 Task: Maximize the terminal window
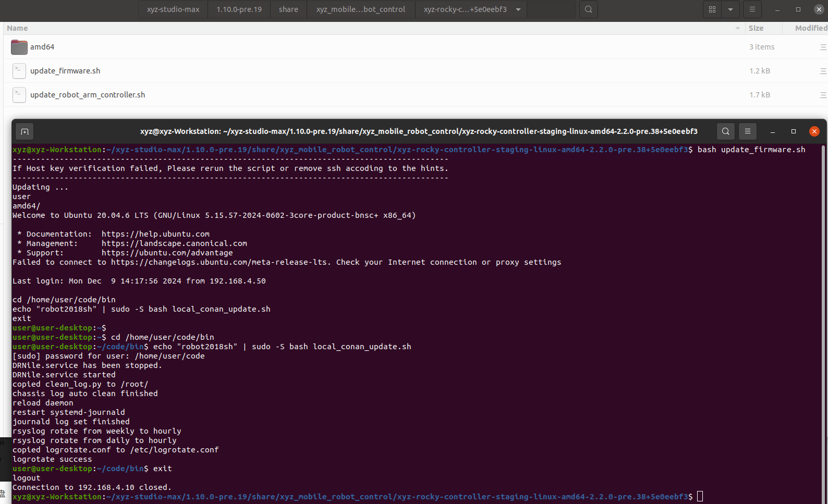[794, 131]
